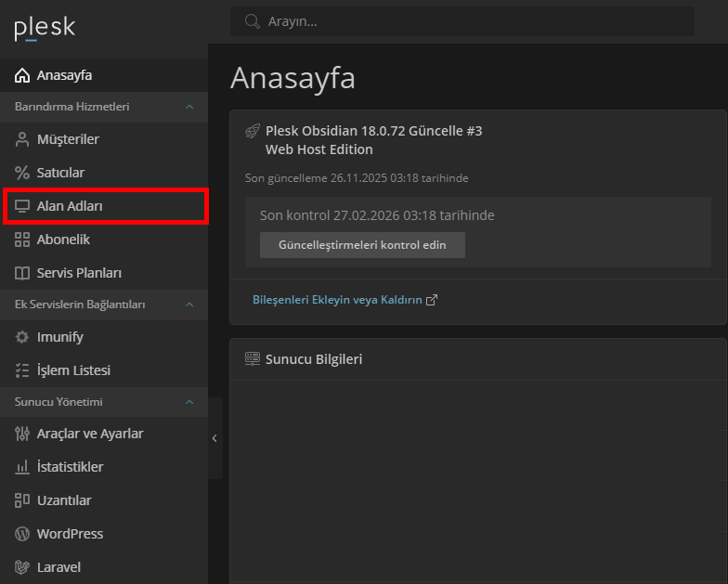Click the Müşteriler person icon
Image resolution: width=728 pixels, height=584 pixels.
[x=22, y=139]
